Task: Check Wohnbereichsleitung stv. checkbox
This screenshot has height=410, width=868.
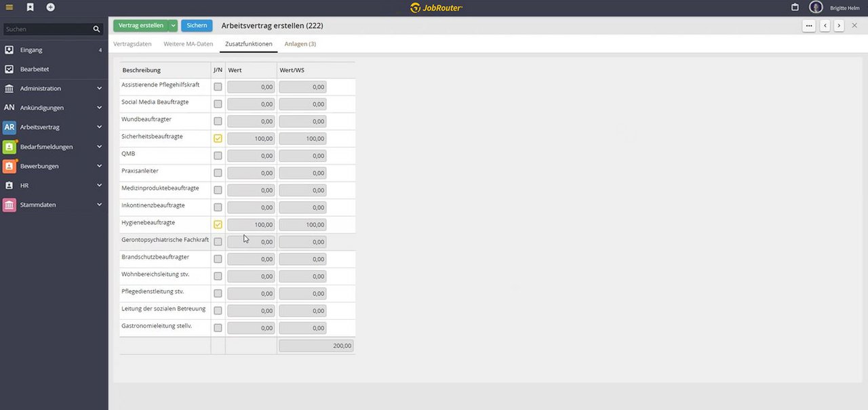Action: (218, 276)
